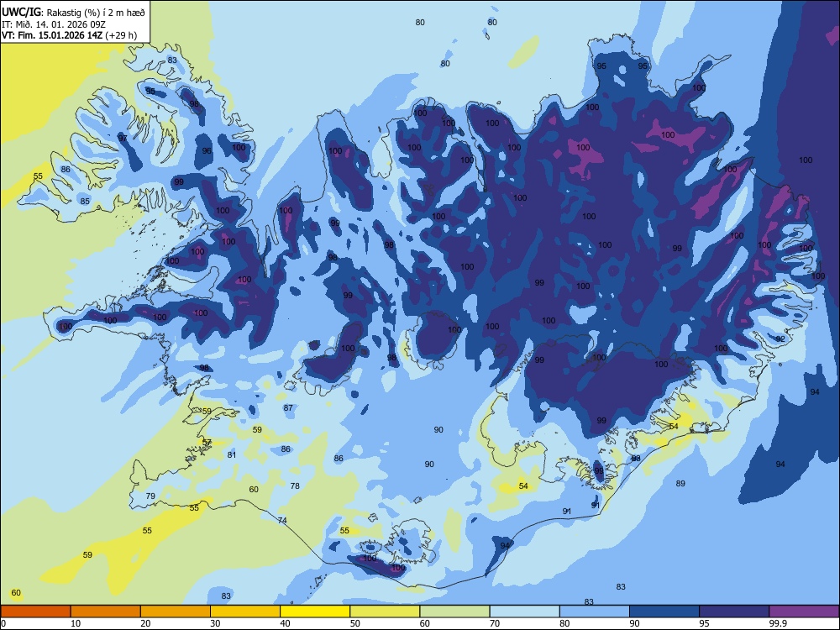This screenshot has width=840, height=630.
Task: Select the '74' value on the southwest coast
Action: pos(282,520)
